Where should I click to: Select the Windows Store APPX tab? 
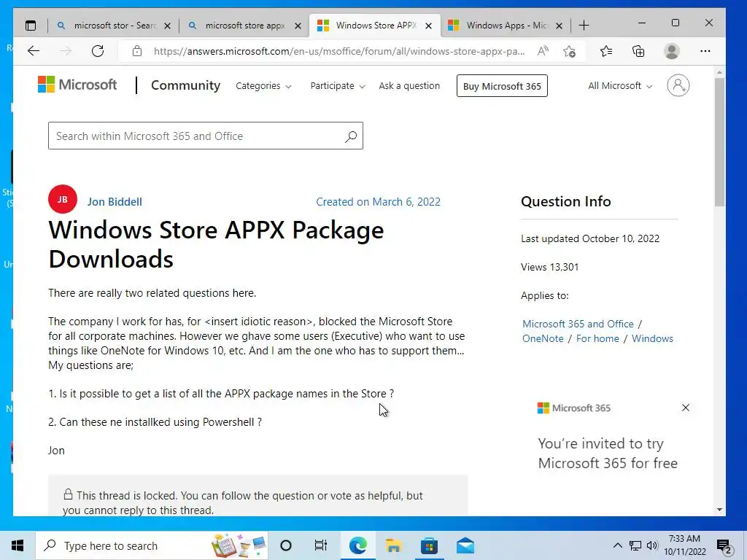click(x=374, y=26)
